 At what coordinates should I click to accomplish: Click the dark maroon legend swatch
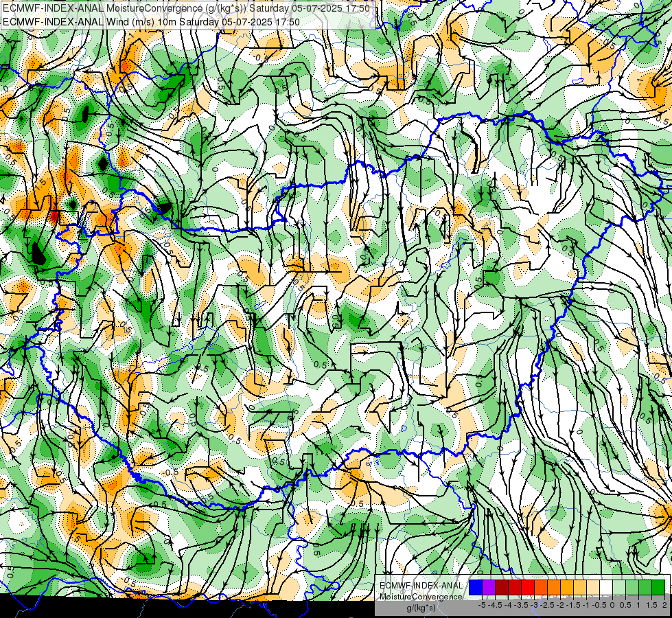tap(502, 588)
